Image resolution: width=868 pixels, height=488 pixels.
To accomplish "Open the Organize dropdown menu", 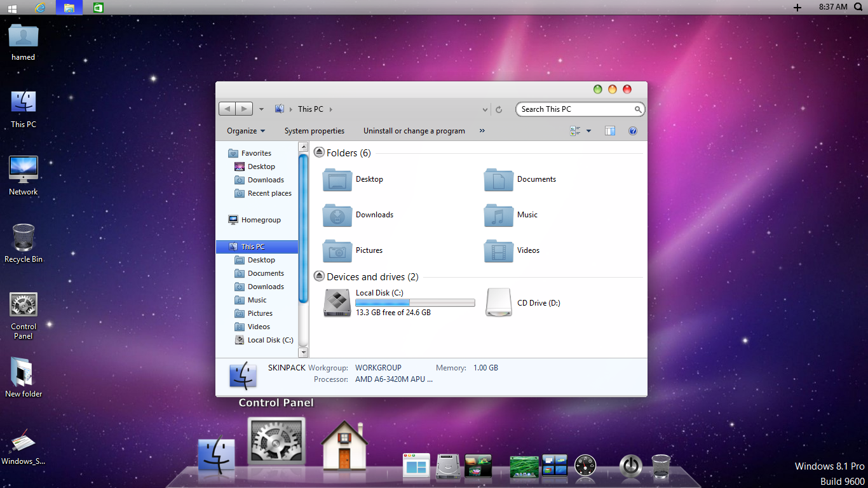I will [246, 131].
